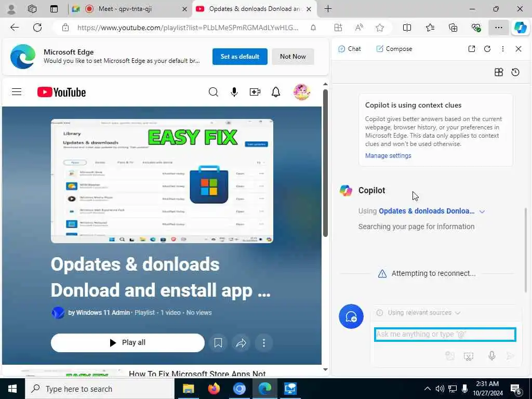Open Manage settings link
Viewport: 532px width, 399px height.
(388, 156)
